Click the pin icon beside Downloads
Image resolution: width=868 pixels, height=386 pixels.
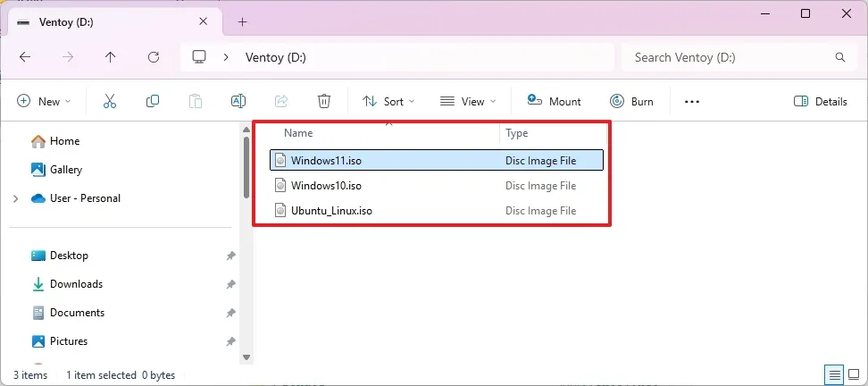coord(230,285)
